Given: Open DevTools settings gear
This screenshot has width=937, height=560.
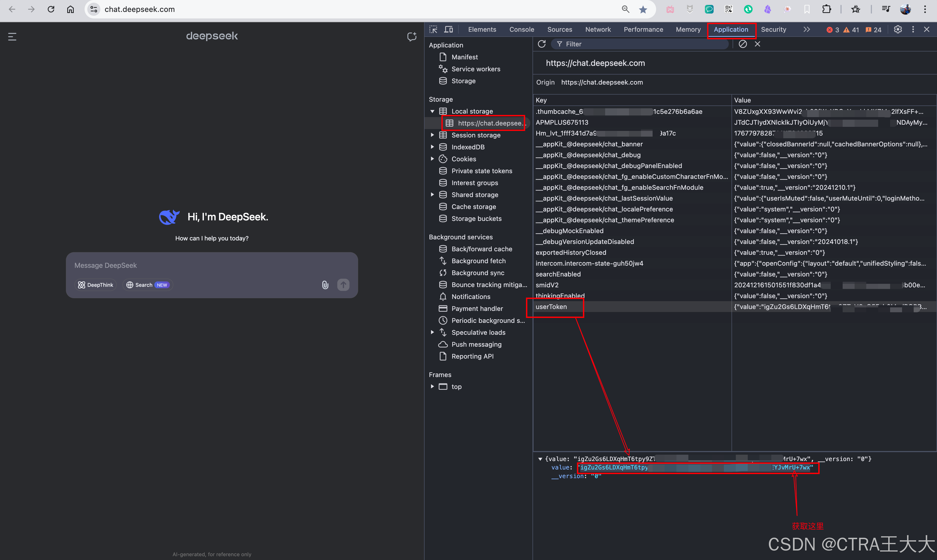Looking at the screenshot, I should (898, 30).
